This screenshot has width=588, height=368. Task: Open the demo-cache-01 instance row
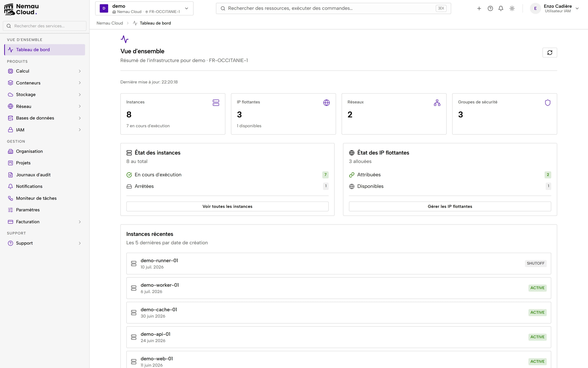pos(338,313)
